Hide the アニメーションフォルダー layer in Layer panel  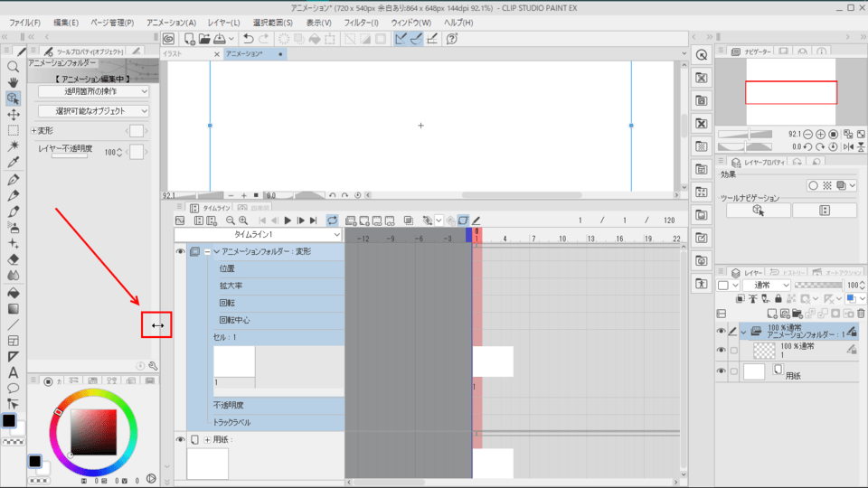pos(721,331)
